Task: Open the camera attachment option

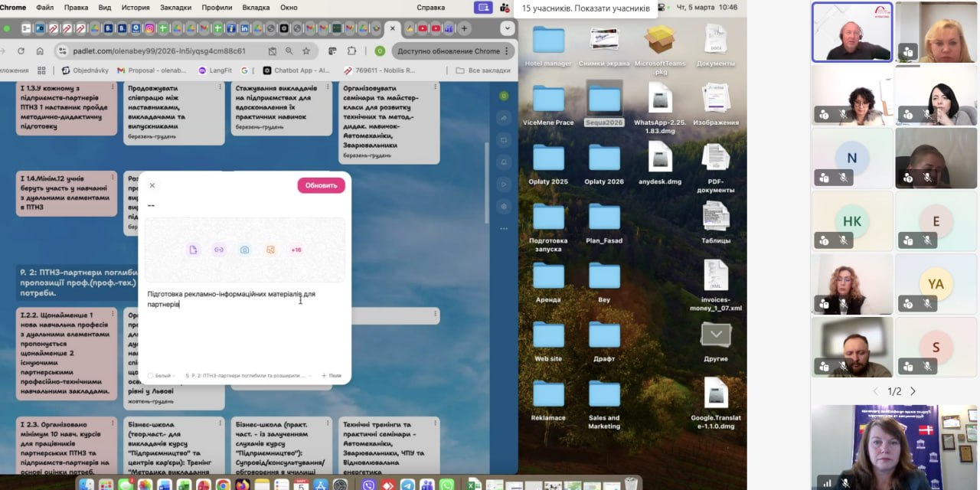Action: 244,250
